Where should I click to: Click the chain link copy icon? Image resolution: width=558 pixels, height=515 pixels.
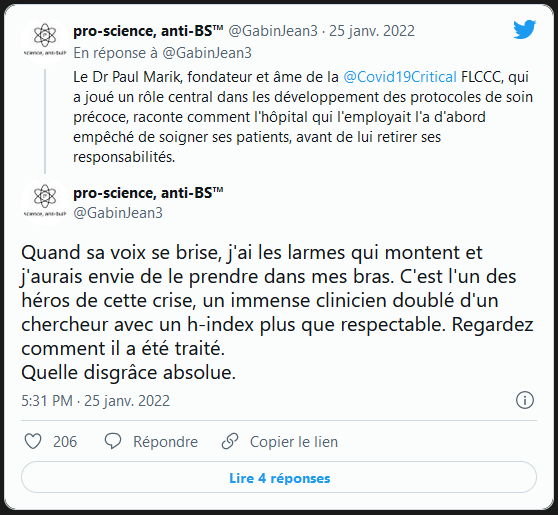230,441
